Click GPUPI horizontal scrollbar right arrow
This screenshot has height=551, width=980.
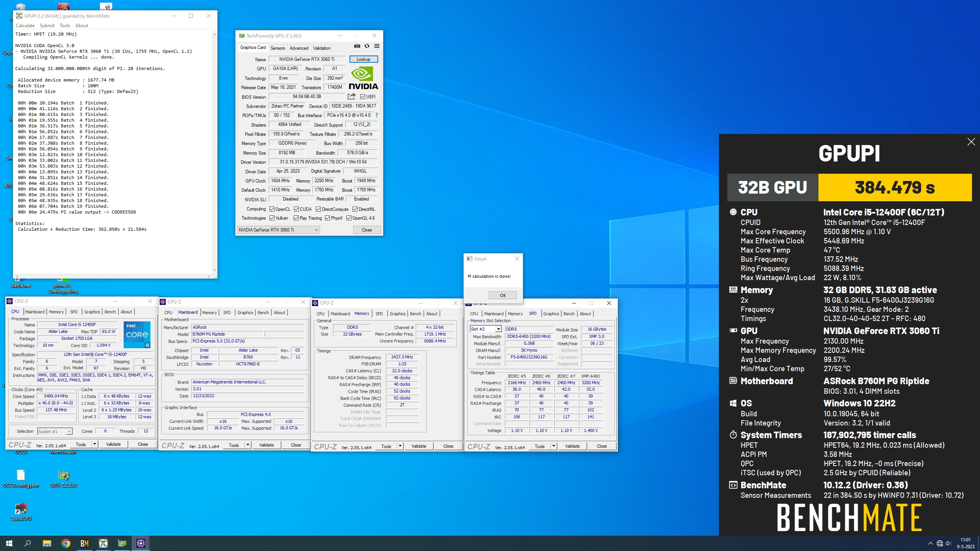click(209, 276)
